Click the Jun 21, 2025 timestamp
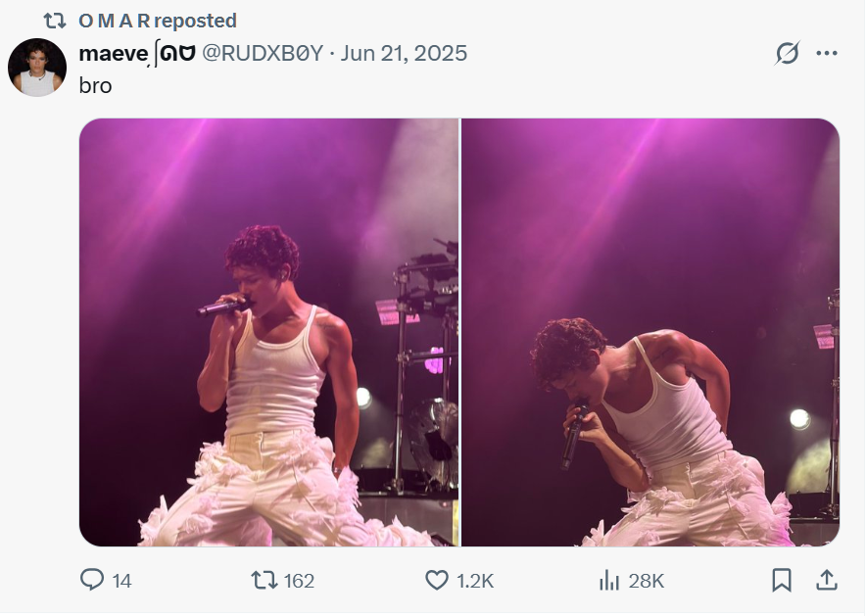This screenshot has height=616, width=866. pos(404,53)
